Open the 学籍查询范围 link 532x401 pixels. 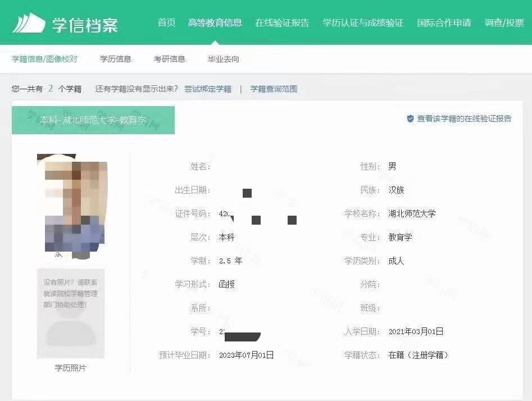[x=274, y=89]
